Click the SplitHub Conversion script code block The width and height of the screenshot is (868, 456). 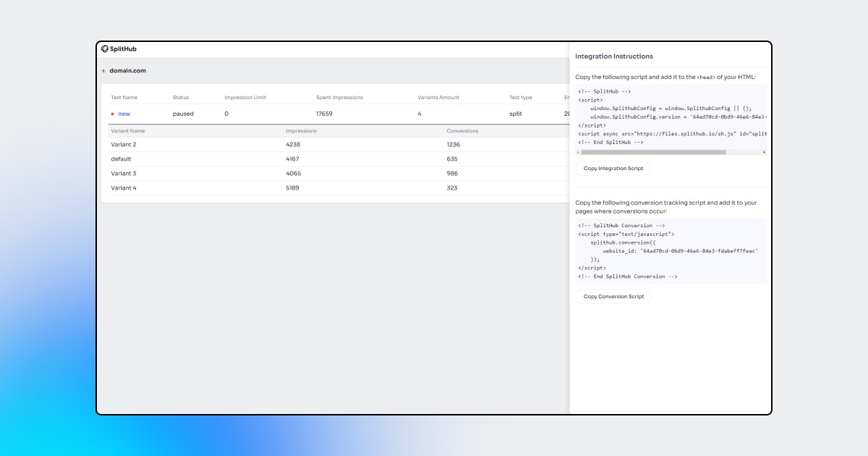pos(671,250)
